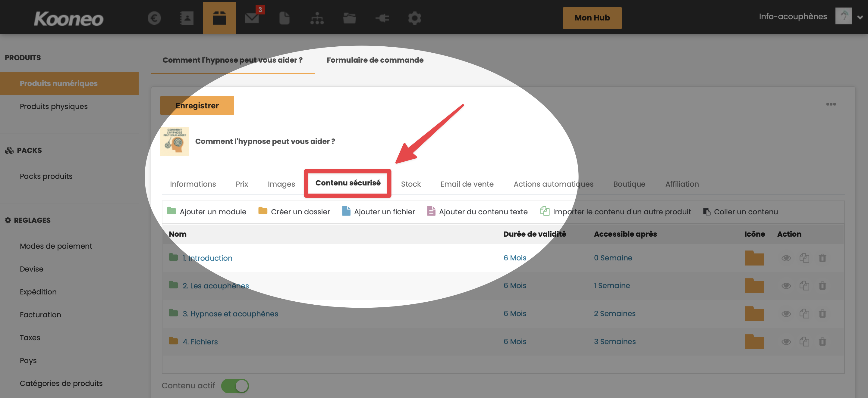Click the folder icon swatch for 1. Introduction

(x=754, y=258)
